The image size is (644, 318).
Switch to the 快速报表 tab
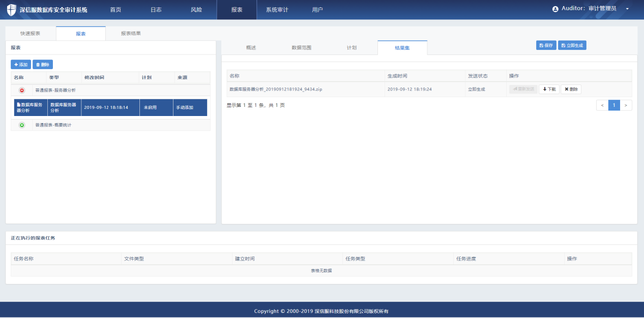coord(31,34)
